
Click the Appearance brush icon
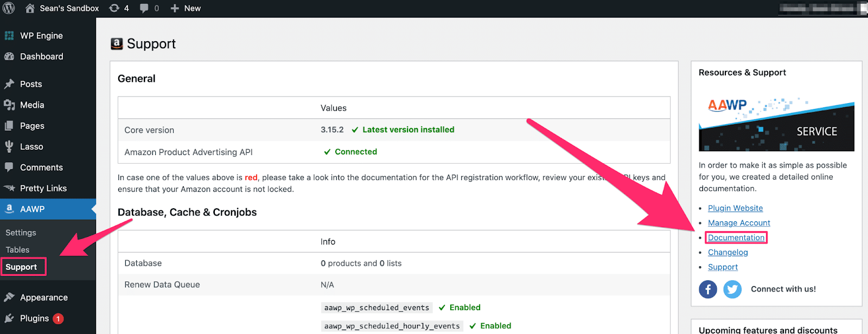click(9, 297)
